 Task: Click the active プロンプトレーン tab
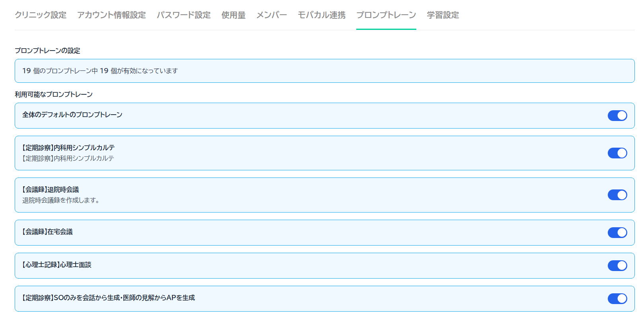386,15
